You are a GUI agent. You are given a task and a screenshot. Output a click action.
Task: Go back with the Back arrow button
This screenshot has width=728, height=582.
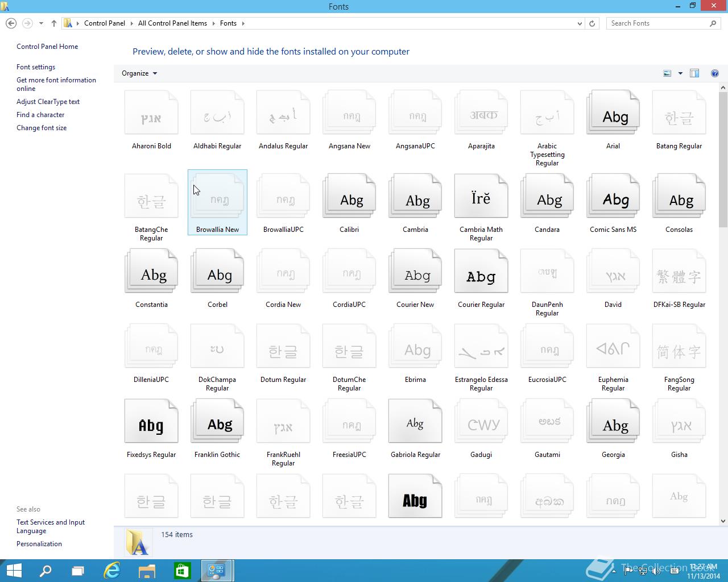coord(11,23)
